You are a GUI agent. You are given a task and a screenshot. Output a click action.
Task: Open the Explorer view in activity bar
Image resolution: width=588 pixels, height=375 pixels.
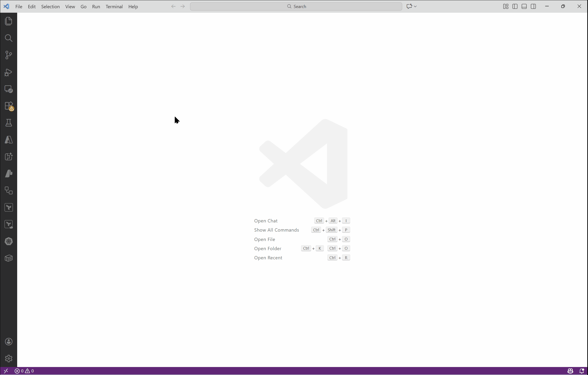pyautogui.click(x=8, y=21)
